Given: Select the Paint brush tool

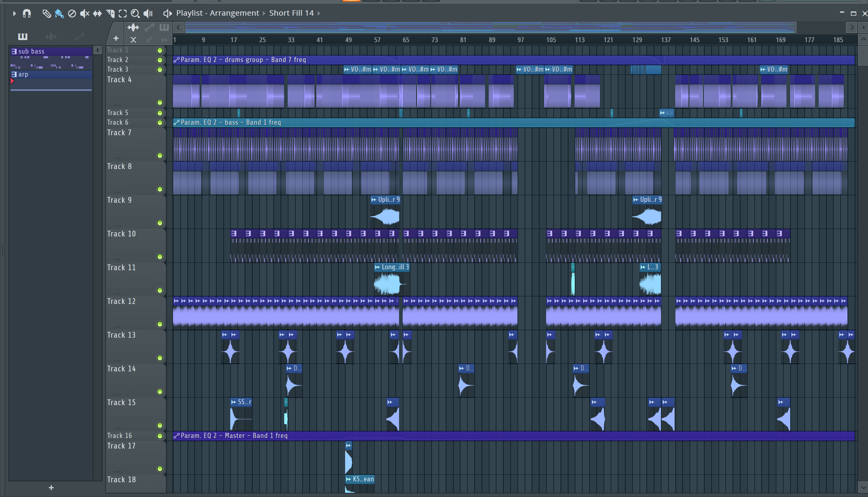Looking at the screenshot, I should pos(59,13).
